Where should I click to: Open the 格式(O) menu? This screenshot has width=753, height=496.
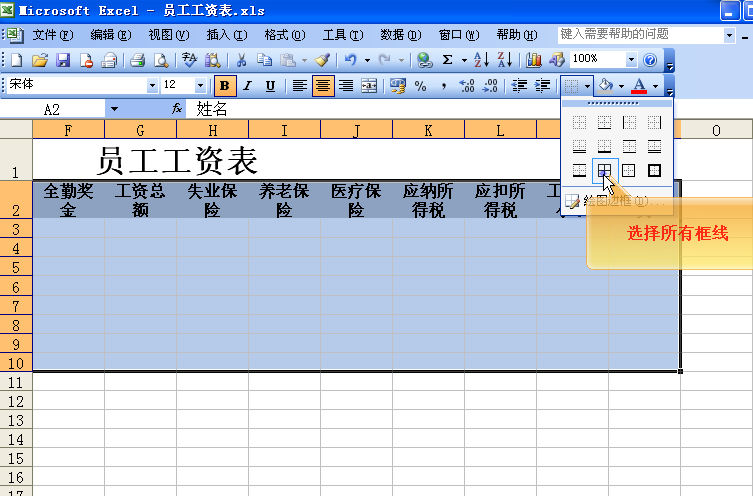(285, 35)
